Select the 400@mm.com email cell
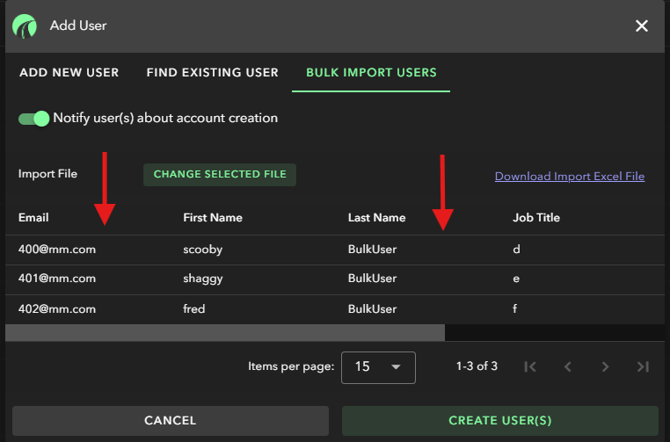670x442 pixels. click(x=57, y=249)
